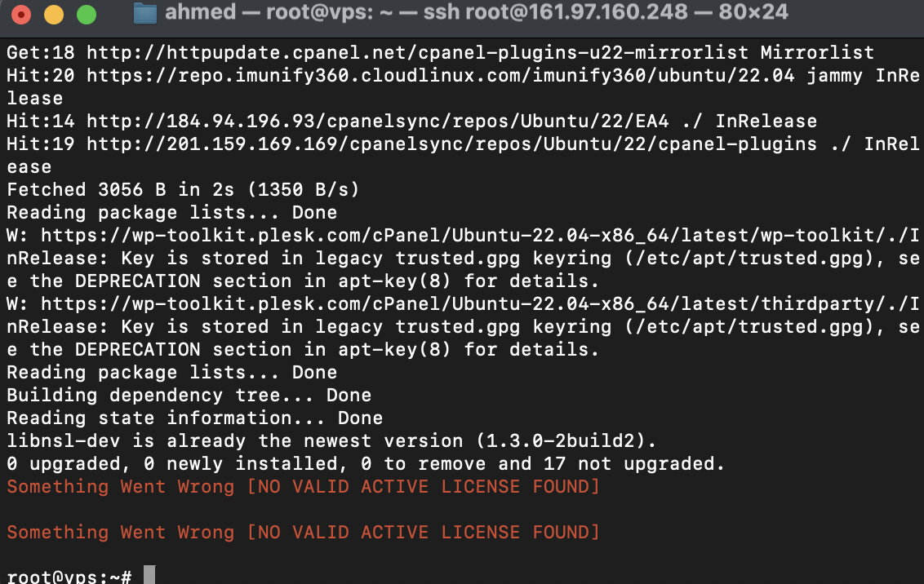Click the 'root@vps:~#' shell prompt
This screenshot has width=924, height=584.
[x=69, y=577]
